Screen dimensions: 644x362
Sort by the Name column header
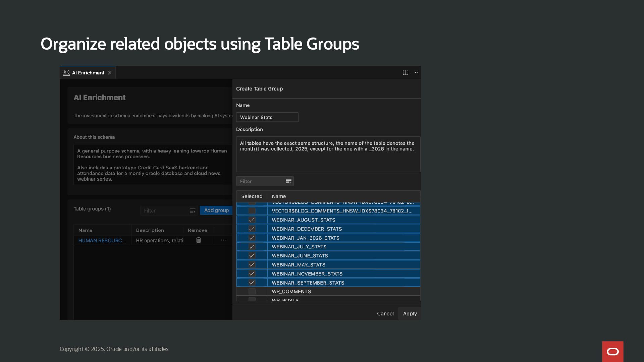click(279, 196)
